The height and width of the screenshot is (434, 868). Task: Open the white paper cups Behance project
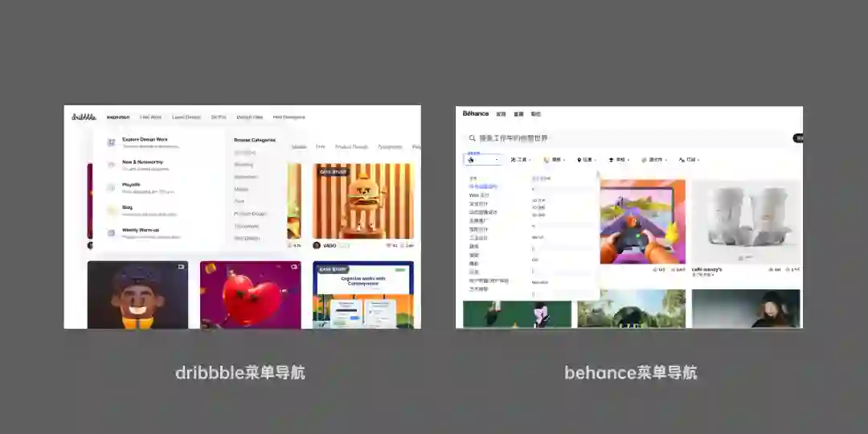746,222
